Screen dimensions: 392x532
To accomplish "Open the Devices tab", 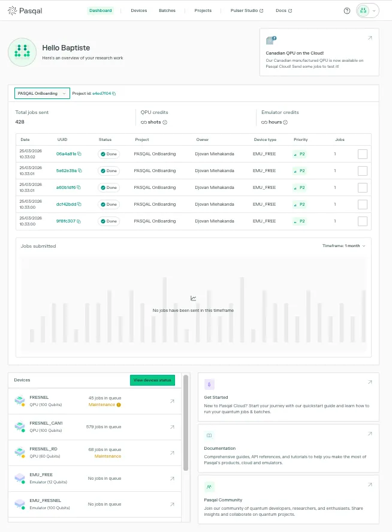I will 139,11.
